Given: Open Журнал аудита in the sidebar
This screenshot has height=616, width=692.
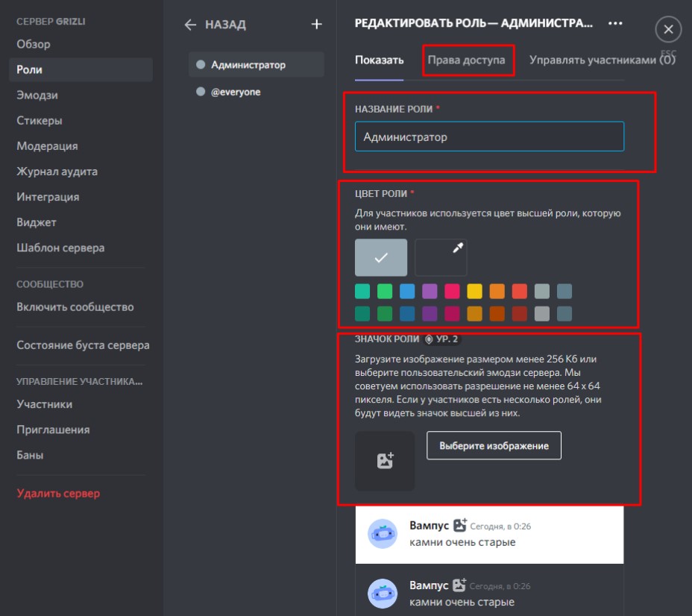Looking at the screenshot, I should pos(57,172).
